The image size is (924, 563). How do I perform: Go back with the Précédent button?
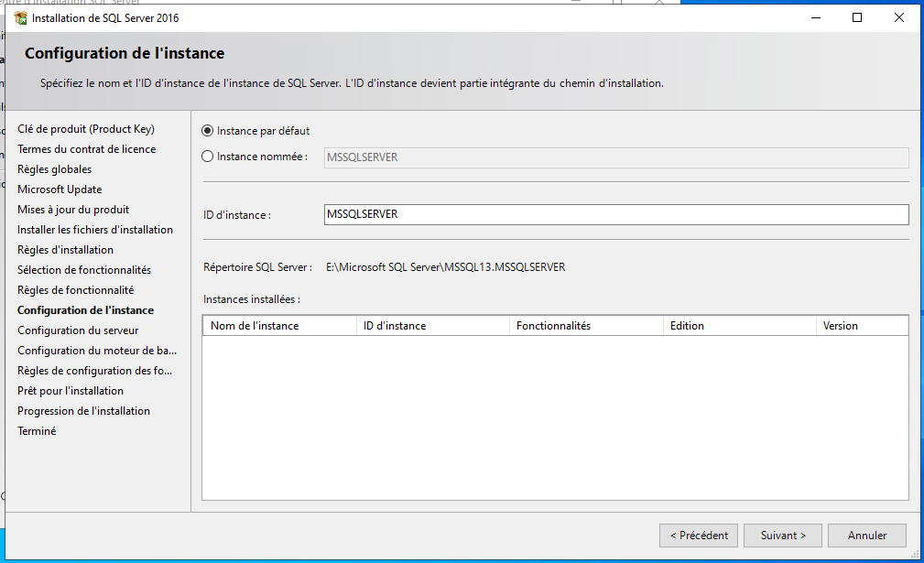click(699, 536)
